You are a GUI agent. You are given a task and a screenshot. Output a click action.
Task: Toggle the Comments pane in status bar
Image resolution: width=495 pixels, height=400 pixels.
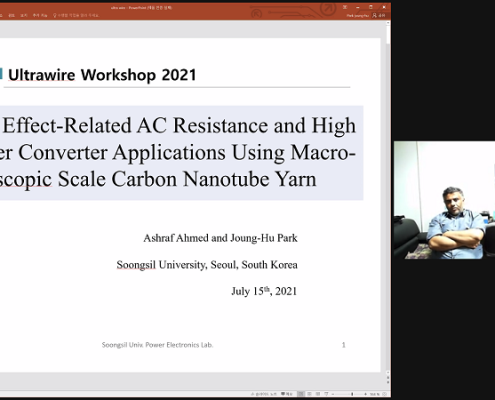pyautogui.click(x=286, y=394)
